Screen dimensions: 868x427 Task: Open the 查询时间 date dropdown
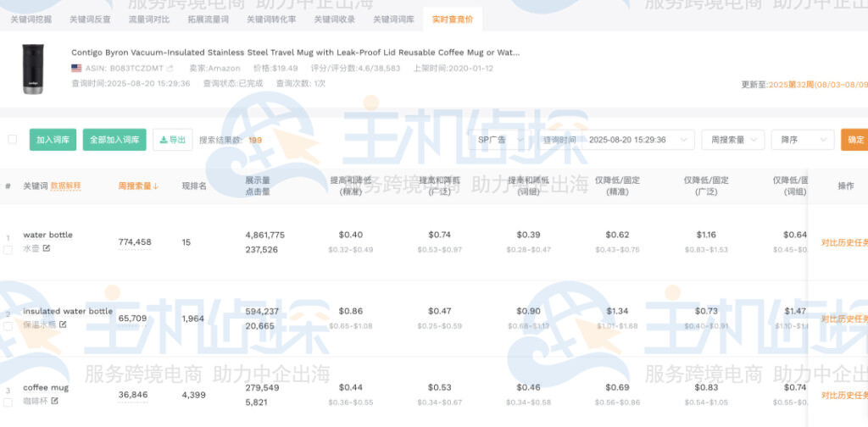(617, 140)
